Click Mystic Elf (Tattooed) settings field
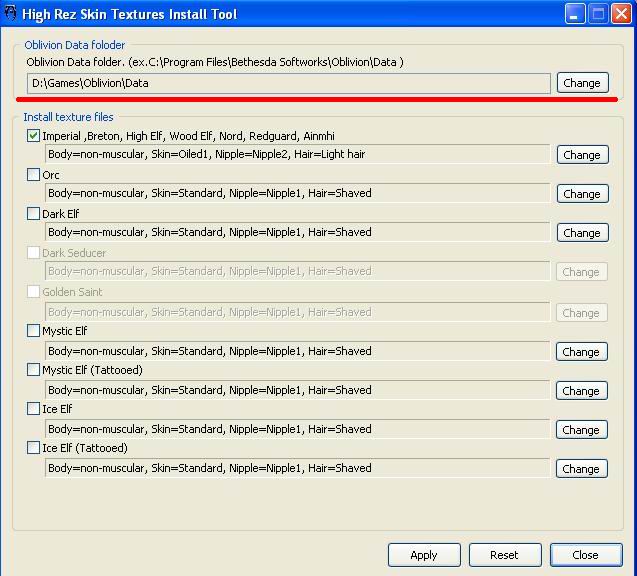The height and width of the screenshot is (576, 637). (297, 390)
